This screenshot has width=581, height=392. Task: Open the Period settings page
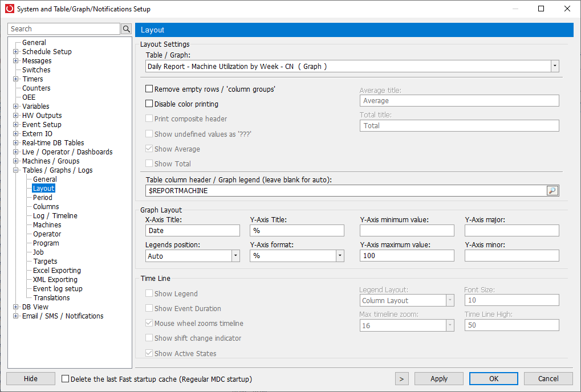43,198
